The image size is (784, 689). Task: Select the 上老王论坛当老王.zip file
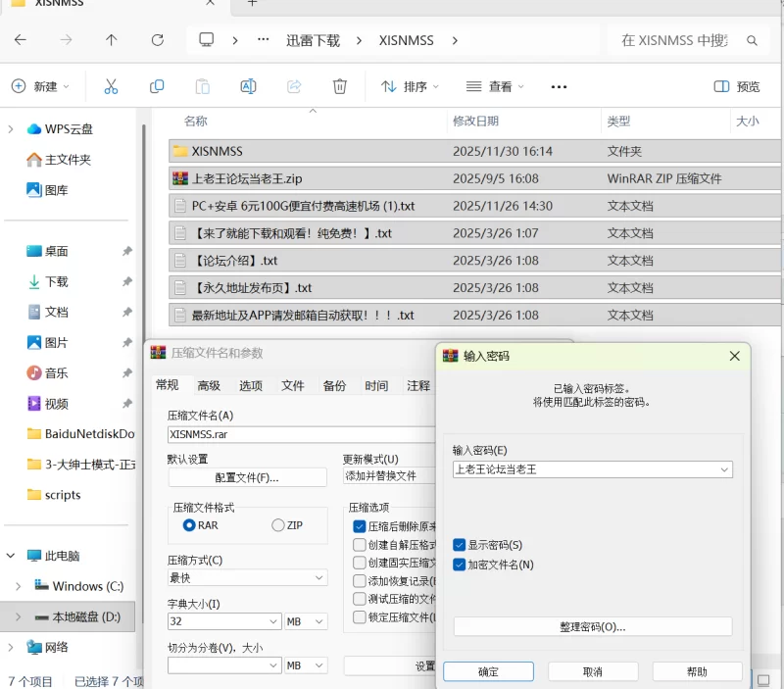tap(247, 178)
